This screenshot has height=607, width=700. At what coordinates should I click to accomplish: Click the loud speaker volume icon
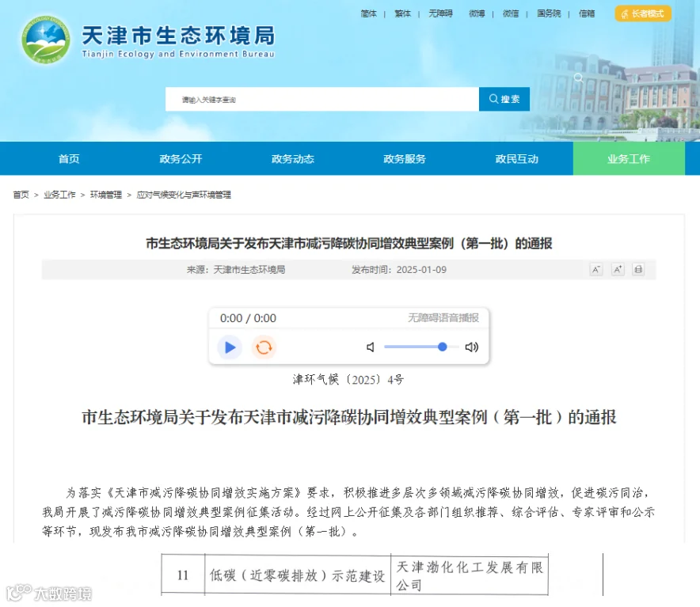coord(471,347)
